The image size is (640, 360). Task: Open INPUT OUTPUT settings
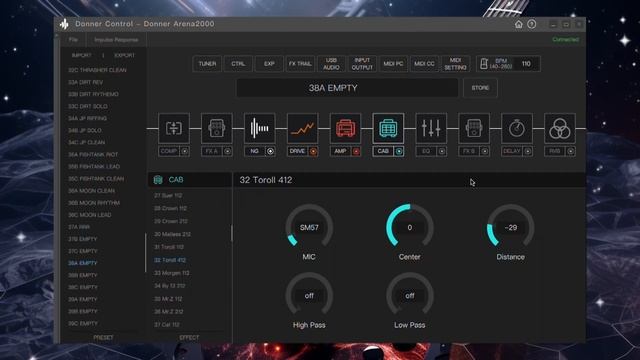coord(362,64)
